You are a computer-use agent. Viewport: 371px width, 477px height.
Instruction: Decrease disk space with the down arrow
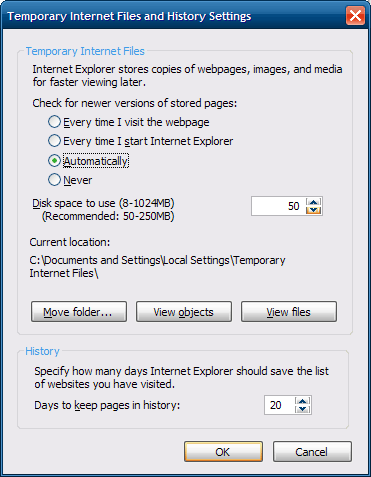[313, 210]
